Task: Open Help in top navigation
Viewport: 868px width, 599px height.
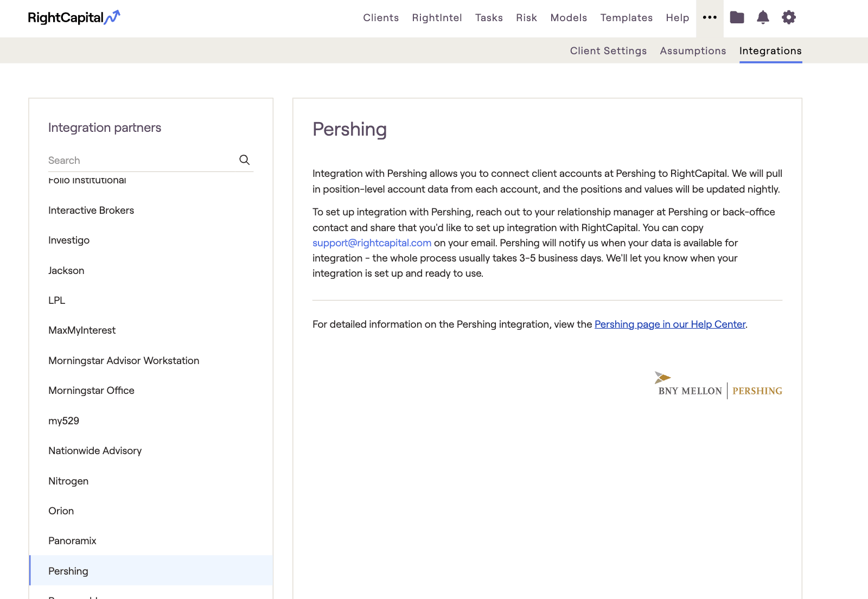Action: (677, 18)
